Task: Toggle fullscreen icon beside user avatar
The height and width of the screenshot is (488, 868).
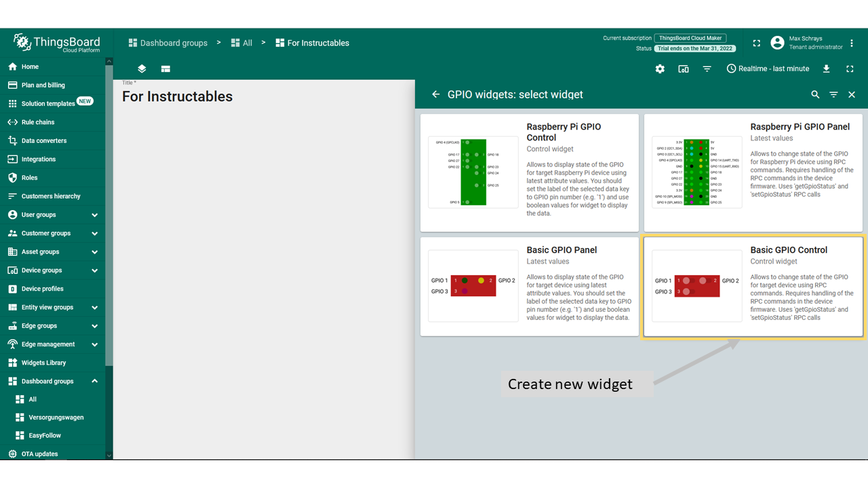Action: click(757, 43)
